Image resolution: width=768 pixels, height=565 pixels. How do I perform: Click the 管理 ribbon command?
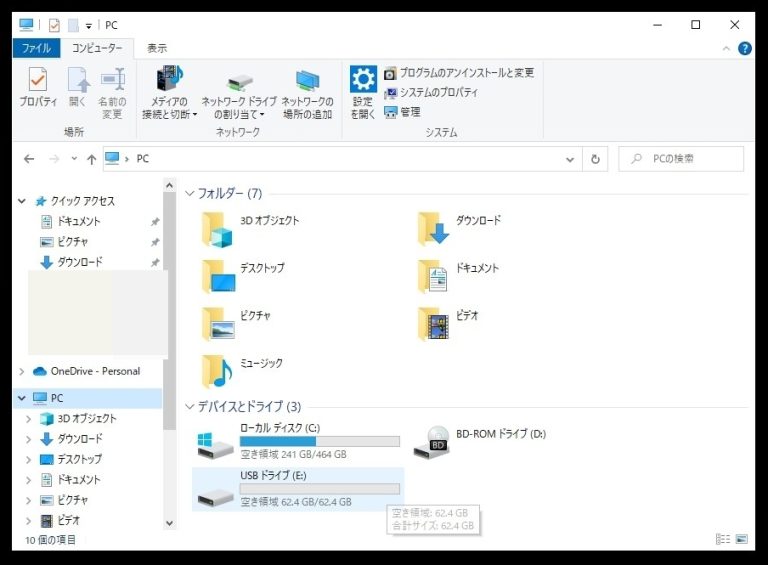coord(402,112)
